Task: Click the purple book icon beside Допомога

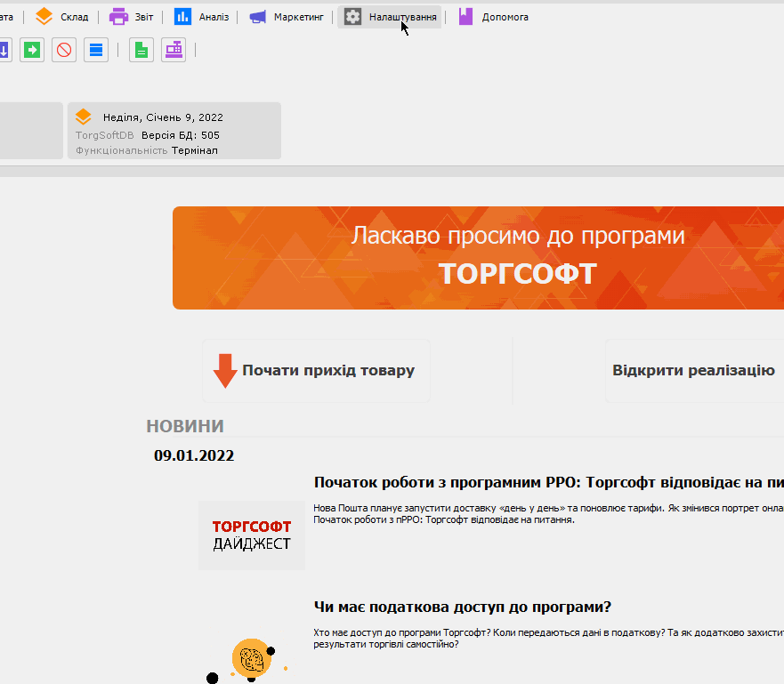Action: coord(465,15)
